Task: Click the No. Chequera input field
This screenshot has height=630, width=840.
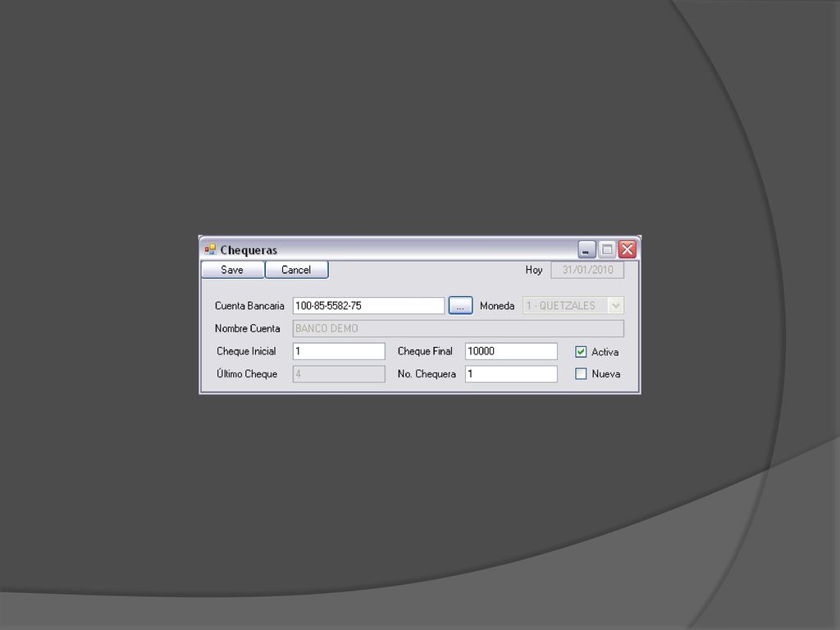Action: click(x=511, y=374)
